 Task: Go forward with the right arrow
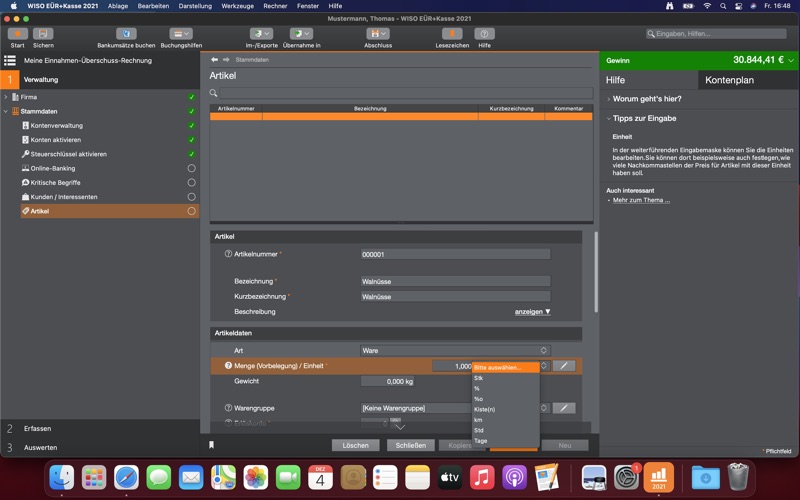coord(226,60)
